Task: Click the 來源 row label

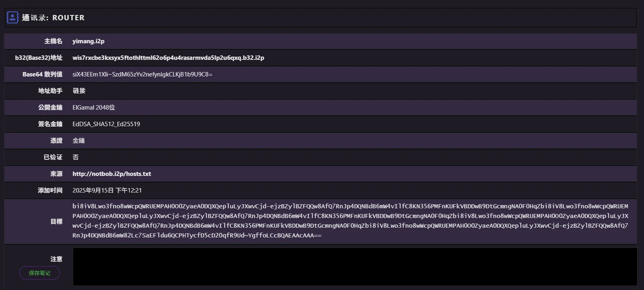Action: [x=56, y=174]
